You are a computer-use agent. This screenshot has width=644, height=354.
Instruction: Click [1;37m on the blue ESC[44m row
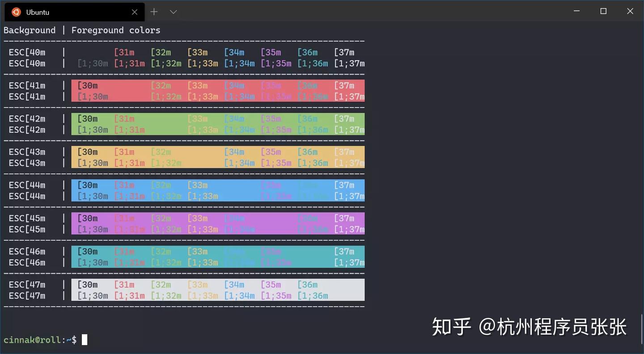click(x=349, y=196)
